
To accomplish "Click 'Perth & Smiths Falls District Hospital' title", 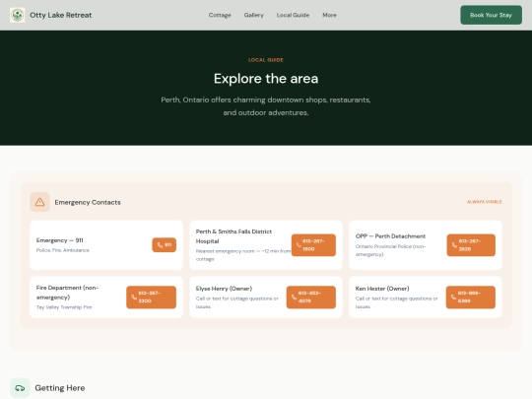I will (233, 236).
